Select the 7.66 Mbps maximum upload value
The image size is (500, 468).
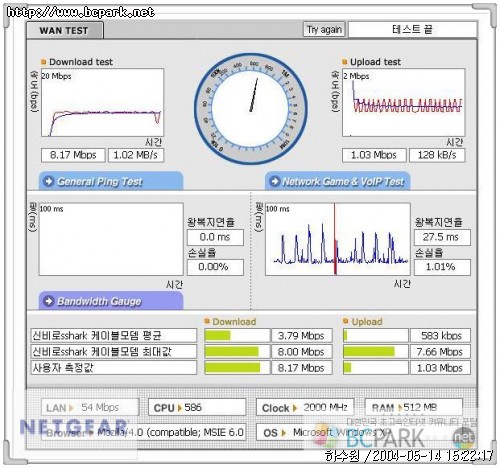pos(440,351)
